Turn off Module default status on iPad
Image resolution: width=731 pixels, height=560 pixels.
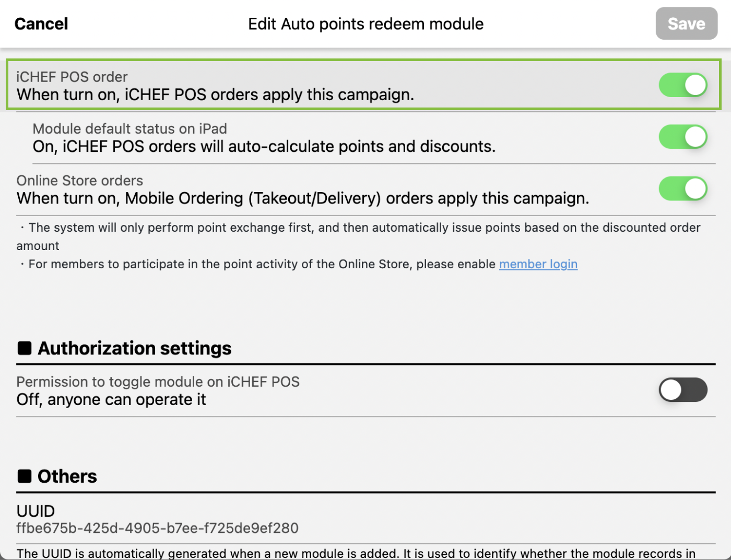(x=682, y=137)
